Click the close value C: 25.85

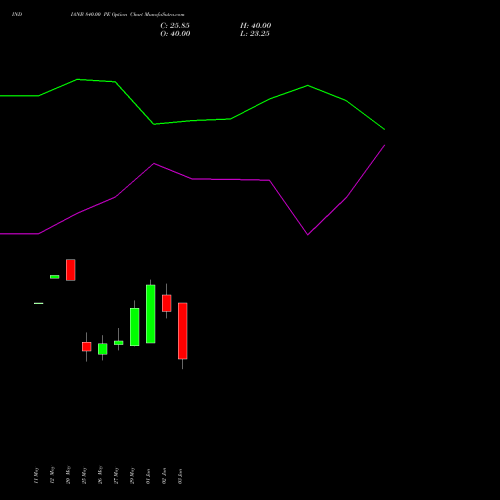(175, 26)
